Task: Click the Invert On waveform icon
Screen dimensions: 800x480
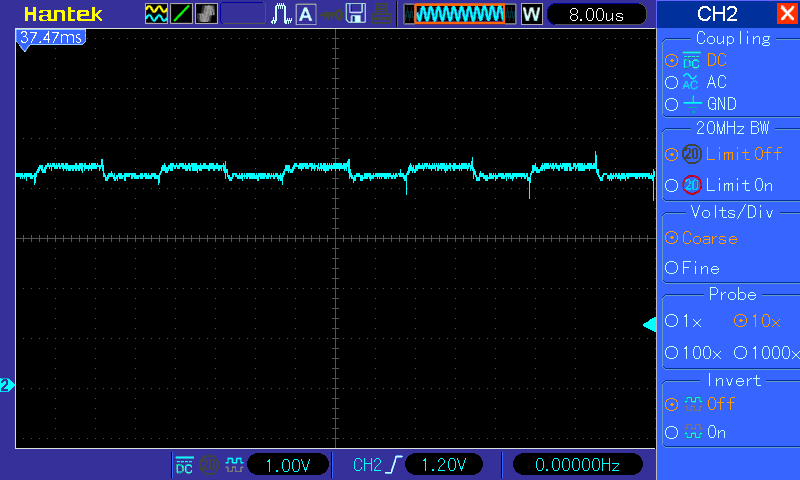Action: 693,433
